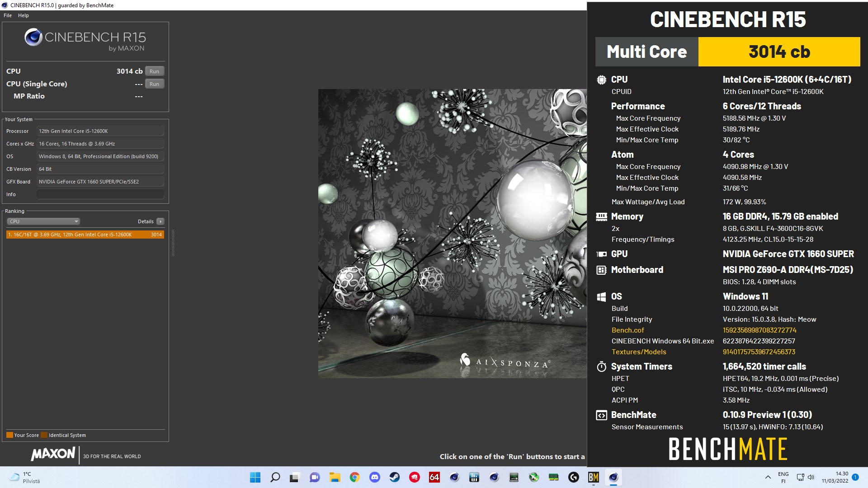Open the weather widget showing 1°C
The height and width of the screenshot is (488, 868).
pos(25,477)
